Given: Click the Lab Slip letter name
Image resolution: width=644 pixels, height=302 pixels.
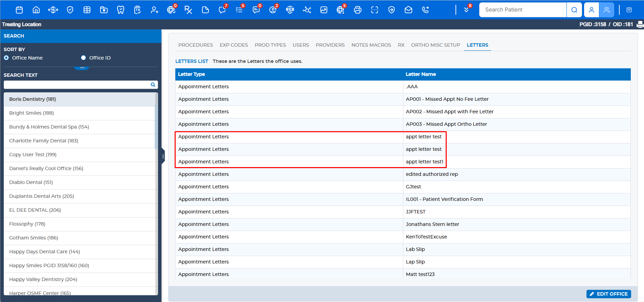Looking at the screenshot, I should pos(415,249).
